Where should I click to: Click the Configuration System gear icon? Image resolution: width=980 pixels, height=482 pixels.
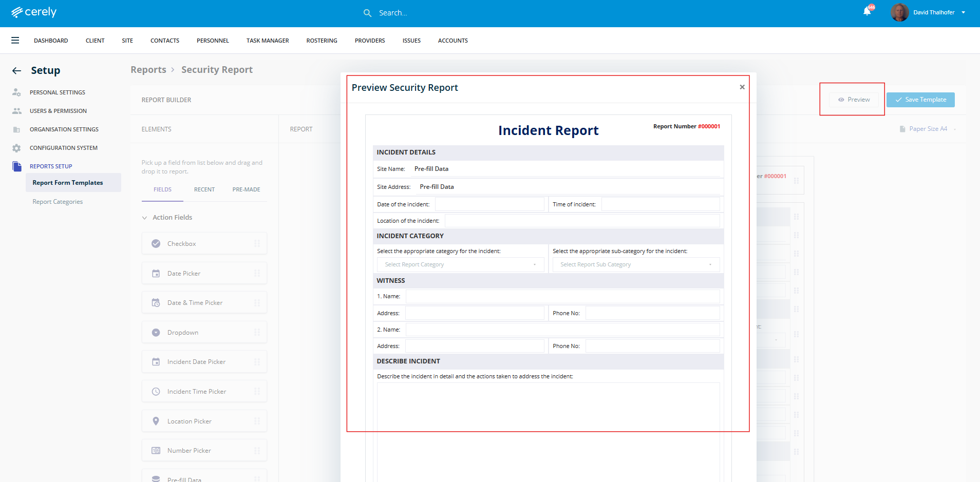(16, 148)
